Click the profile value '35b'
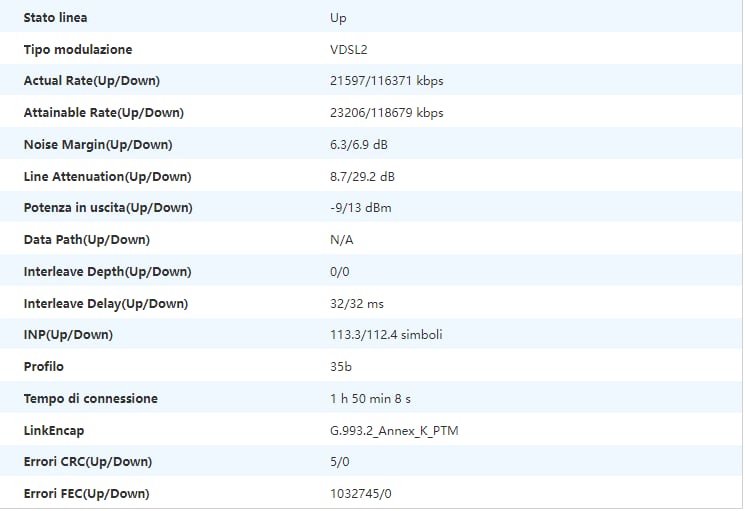745x511 pixels. (341, 367)
